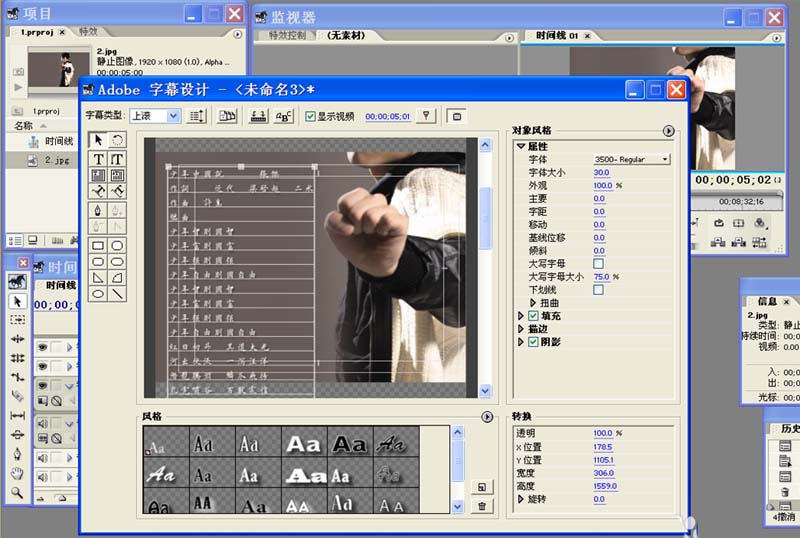Collapse the 属性 properties section
Screen dimensions: 800x538
(521, 146)
